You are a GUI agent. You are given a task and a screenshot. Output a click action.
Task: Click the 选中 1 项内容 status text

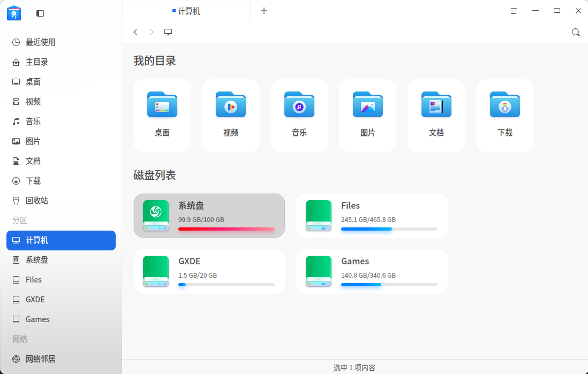355,368
